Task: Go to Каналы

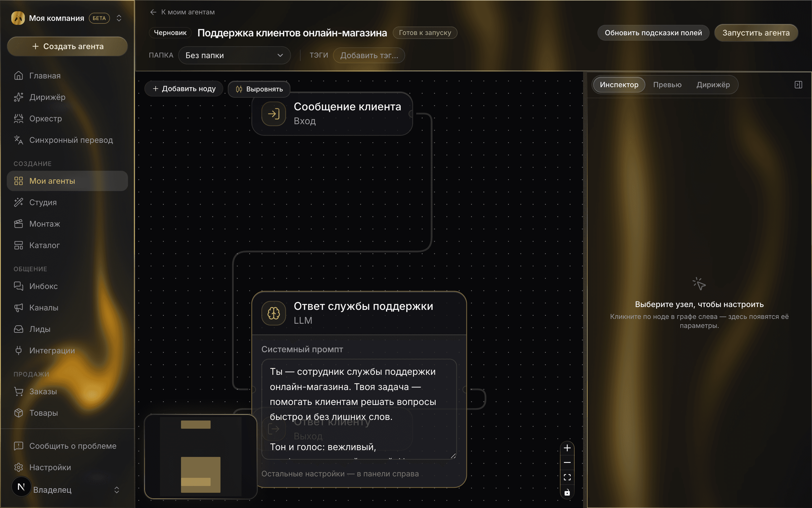Action: (x=67, y=307)
